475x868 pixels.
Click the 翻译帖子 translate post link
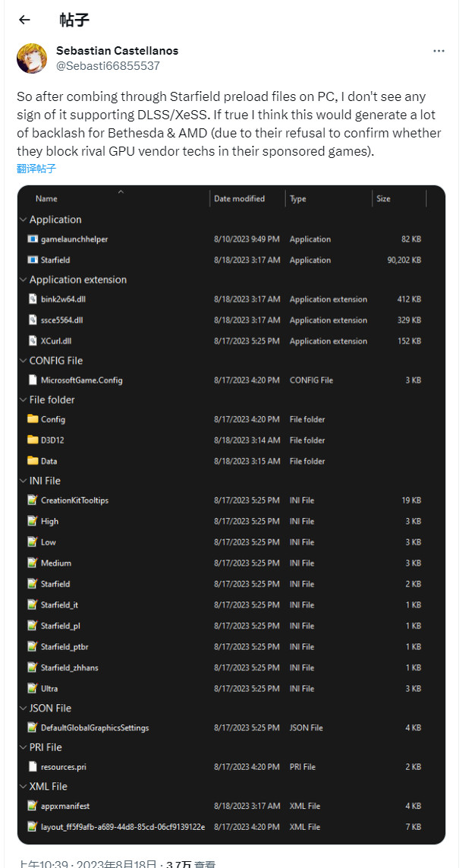36,169
